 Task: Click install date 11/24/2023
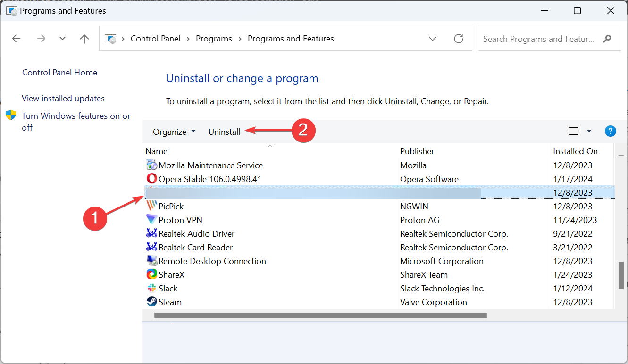coord(575,220)
